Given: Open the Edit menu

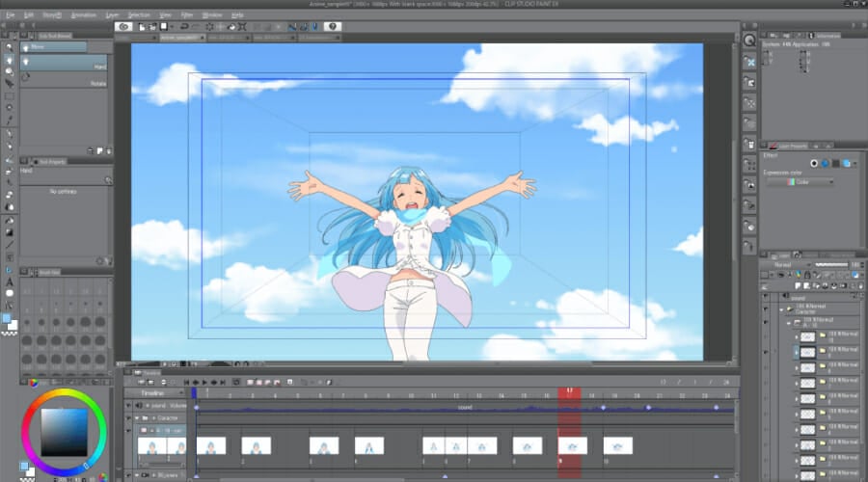Looking at the screenshot, I should tap(29, 14).
